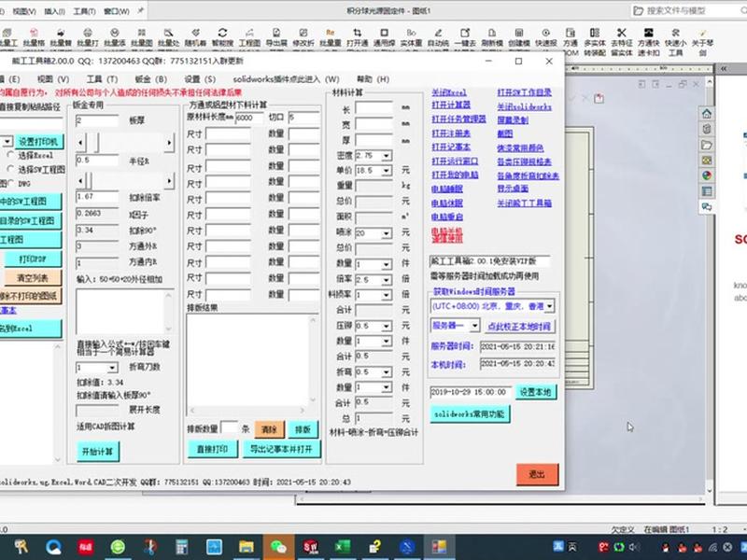Open the Design Library task pane icon
747x560 pixels.
coord(707,129)
